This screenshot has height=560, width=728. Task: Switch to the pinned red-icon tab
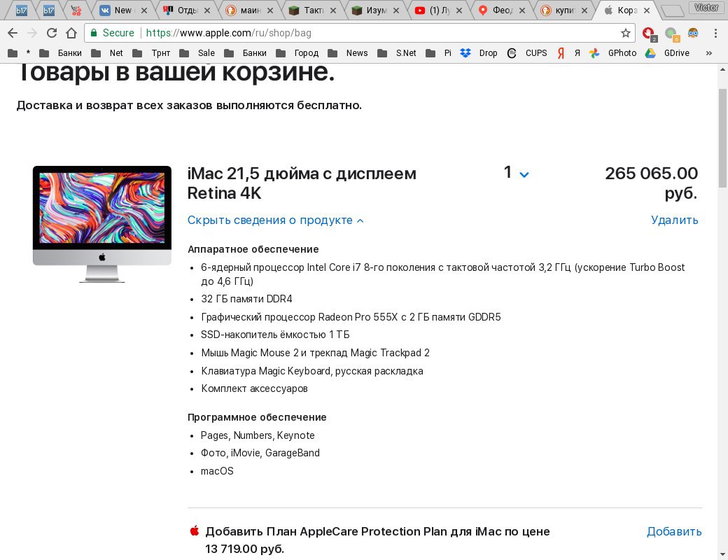pyautogui.click(x=76, y=10)
